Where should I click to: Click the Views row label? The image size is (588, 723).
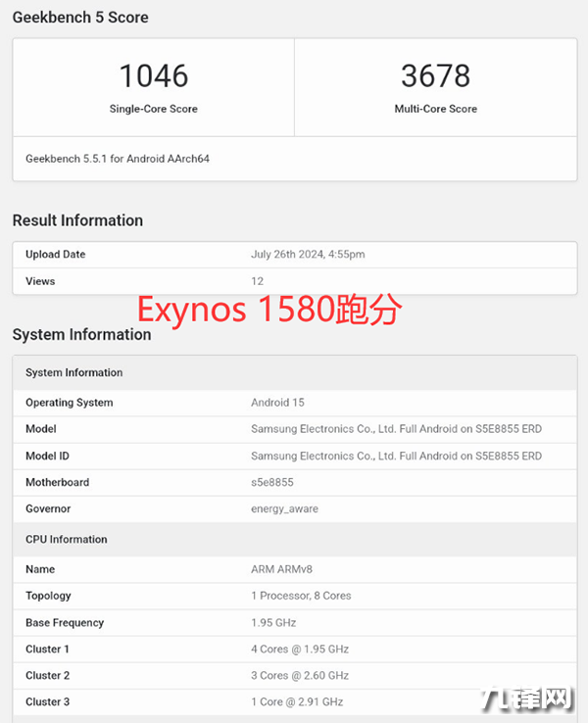point(40,281)
